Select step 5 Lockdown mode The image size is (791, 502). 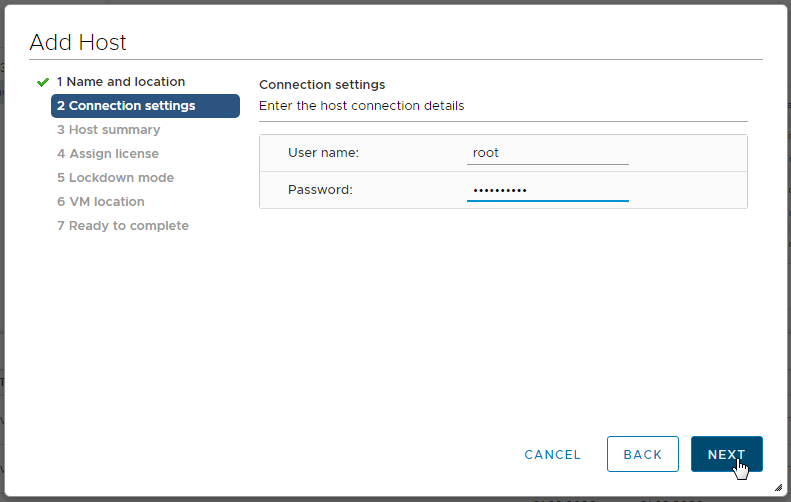tap(115, 178)
